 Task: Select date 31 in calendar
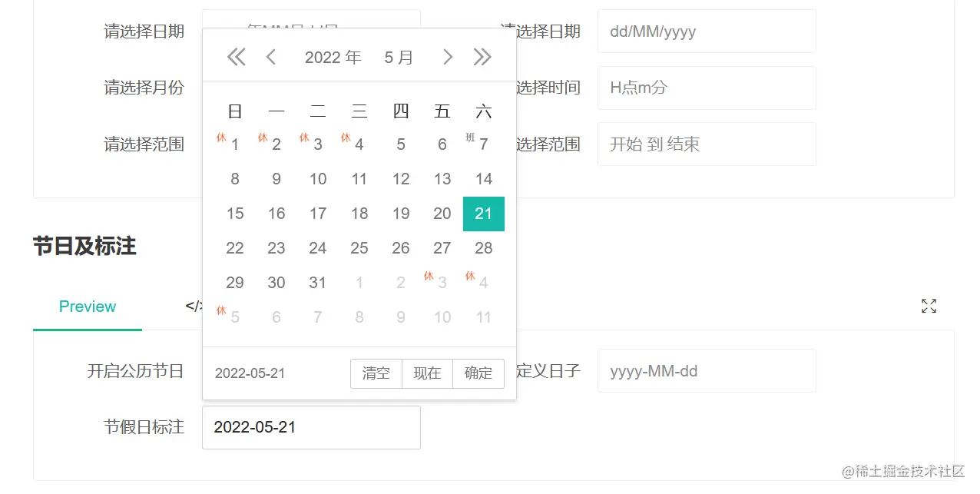coord(318,283)
